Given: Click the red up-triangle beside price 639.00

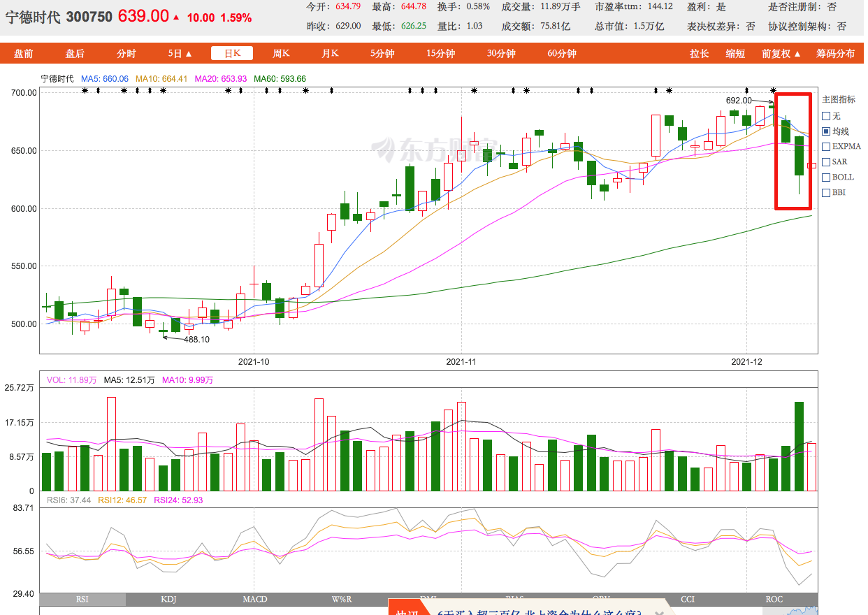Looking at the screenshot, I should 175,17.
